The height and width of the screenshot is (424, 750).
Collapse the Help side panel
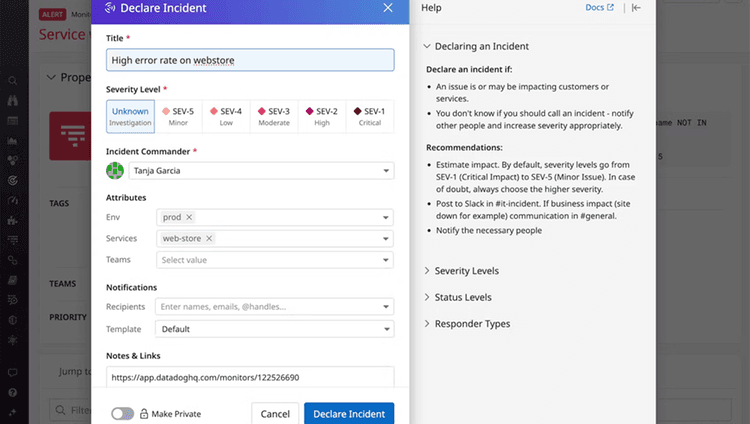pos(636,8)
